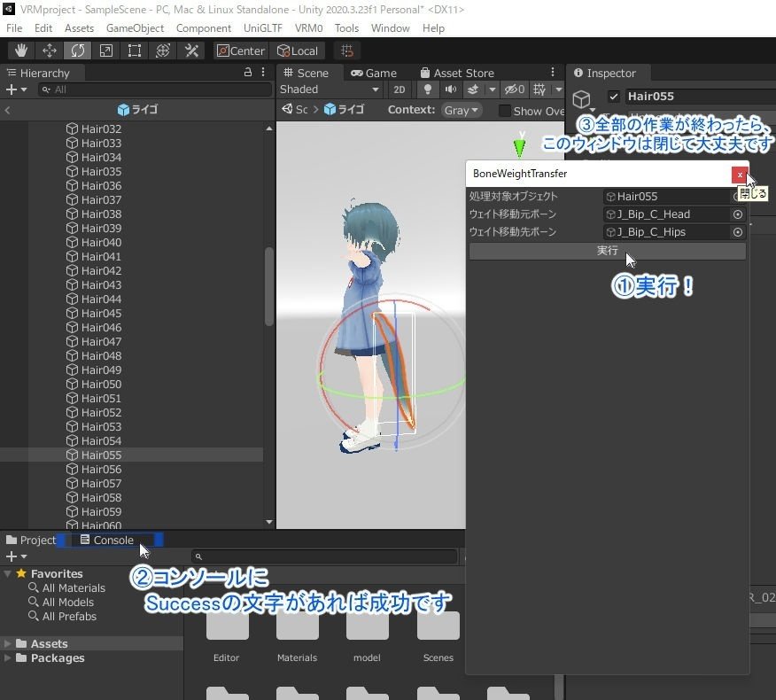The height and width of the screenshot is (700, 776).
Task: Open the GameObject icon picker in Inspector
Action: pos(583,100)
